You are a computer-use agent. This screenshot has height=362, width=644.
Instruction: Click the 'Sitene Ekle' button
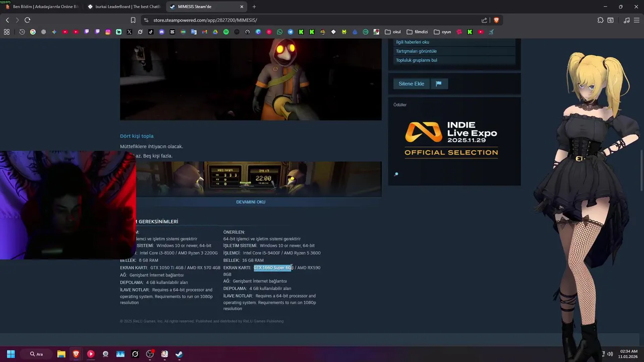[412, 84]
